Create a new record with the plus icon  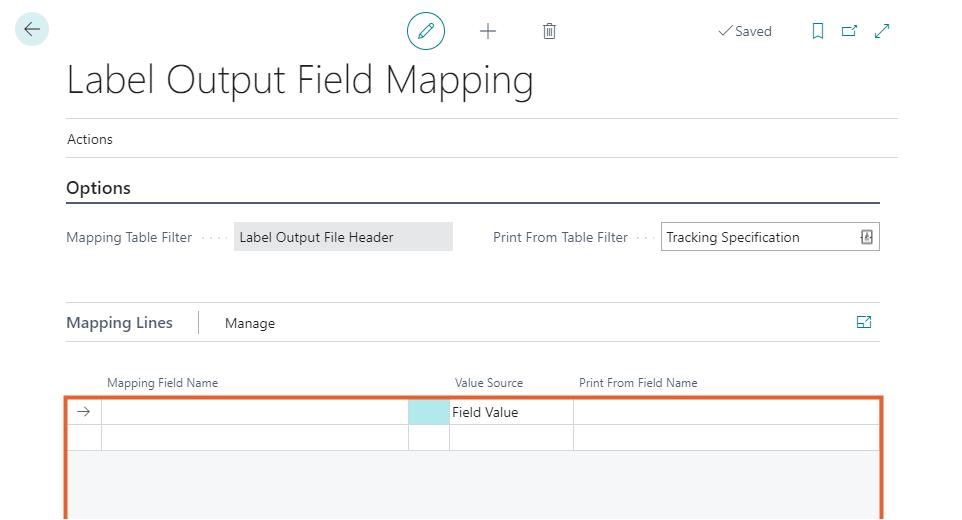pyautogui.click(x=488, y=31)
